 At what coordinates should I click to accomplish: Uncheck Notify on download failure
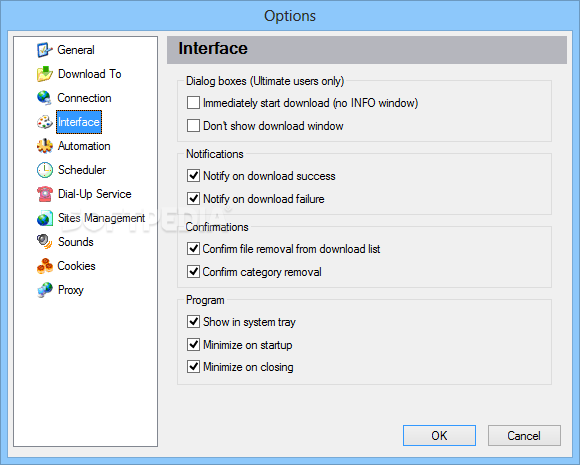(193, 199)
